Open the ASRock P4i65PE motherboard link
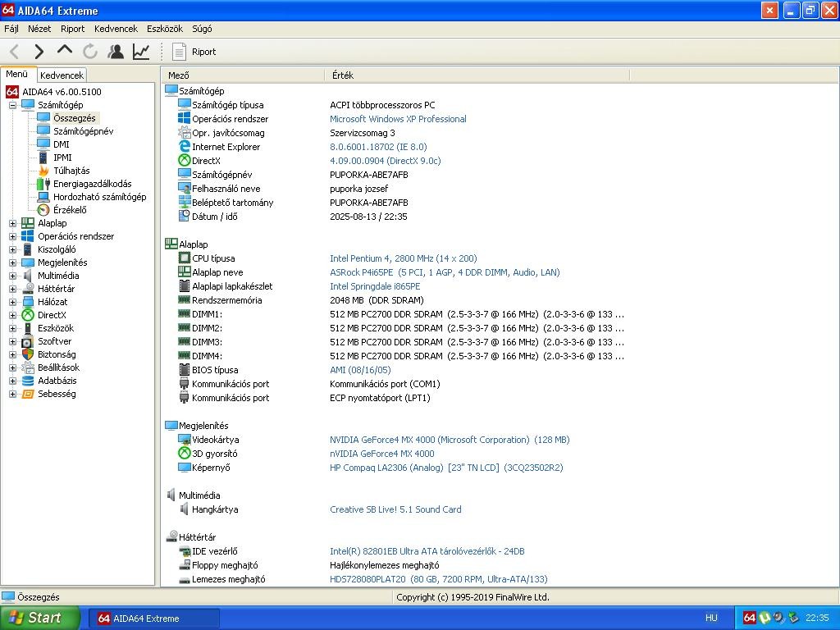The height and width of the screenshot is (630, 840). click(x=445, y=272)
